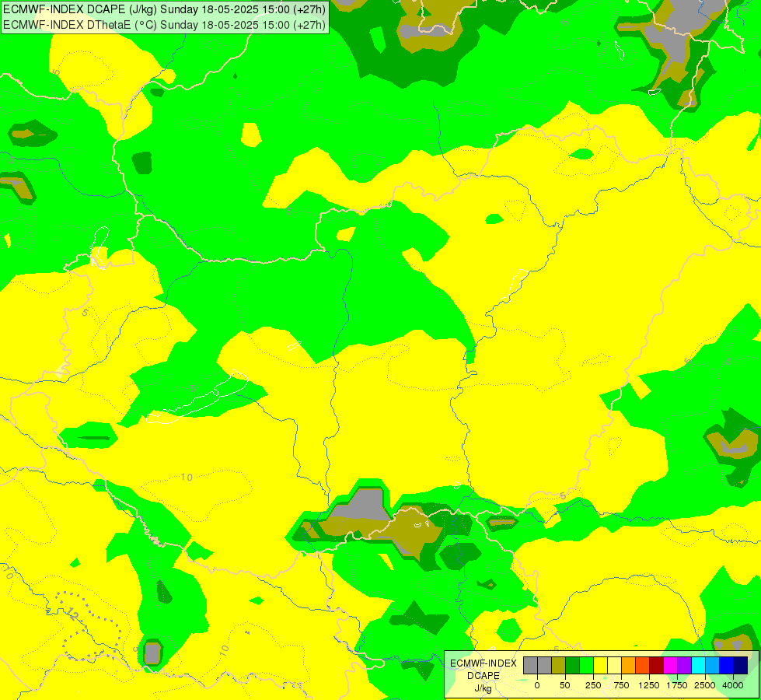Click the contour label 12 on the map

[x=72, y=614]
